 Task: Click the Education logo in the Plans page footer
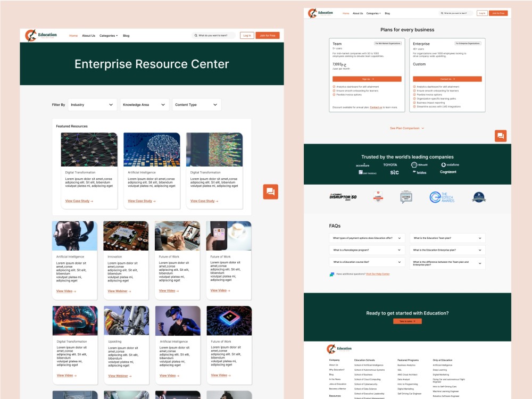click(339, 348)
